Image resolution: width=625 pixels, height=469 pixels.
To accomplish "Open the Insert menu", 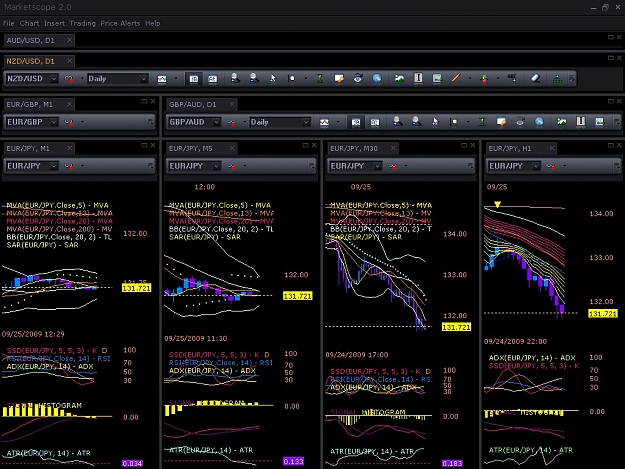I will tap(54, 24).
